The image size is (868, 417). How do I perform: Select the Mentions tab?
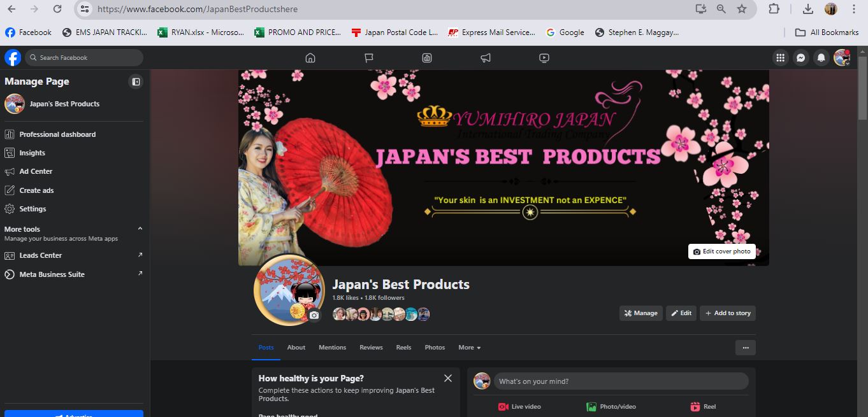click(333, 348)
